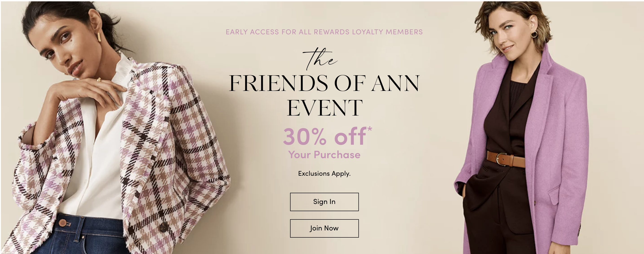
Task: Click the word EVENT in the headline
Action: coord(324,108)
